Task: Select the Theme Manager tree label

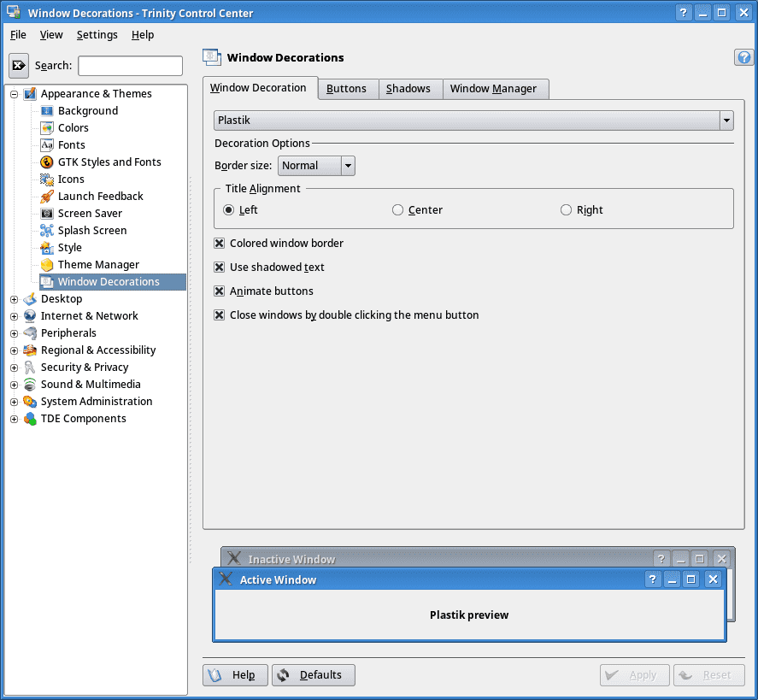Action: pyautogui.click(x=98, y=265)
